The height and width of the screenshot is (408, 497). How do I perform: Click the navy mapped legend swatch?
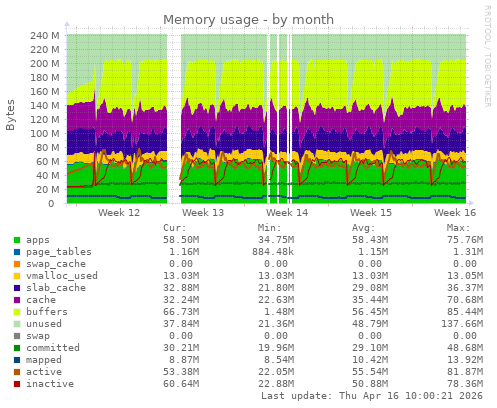[17, 360]
